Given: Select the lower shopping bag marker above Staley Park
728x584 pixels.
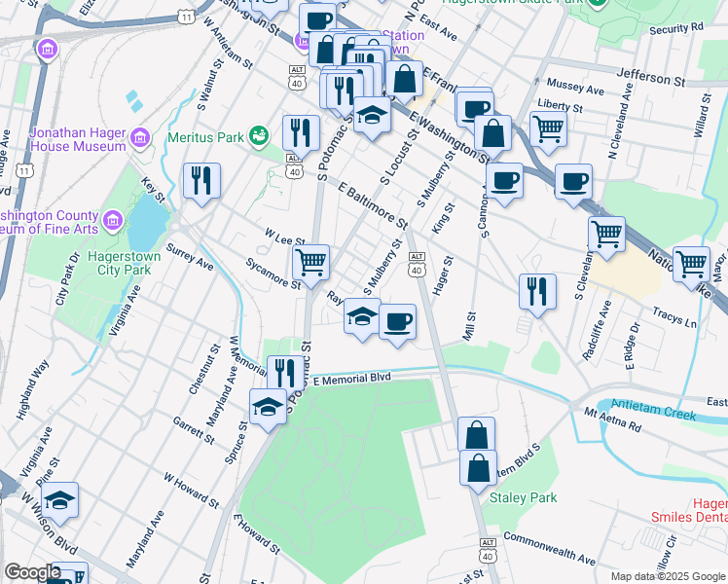Looking at the screenshot, I should (x=479, y=471).
